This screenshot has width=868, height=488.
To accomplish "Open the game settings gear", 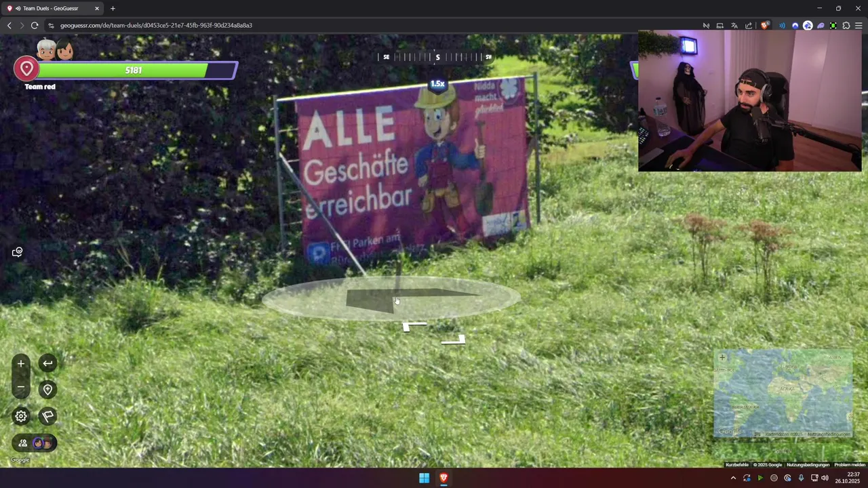I will coord(21,416).
